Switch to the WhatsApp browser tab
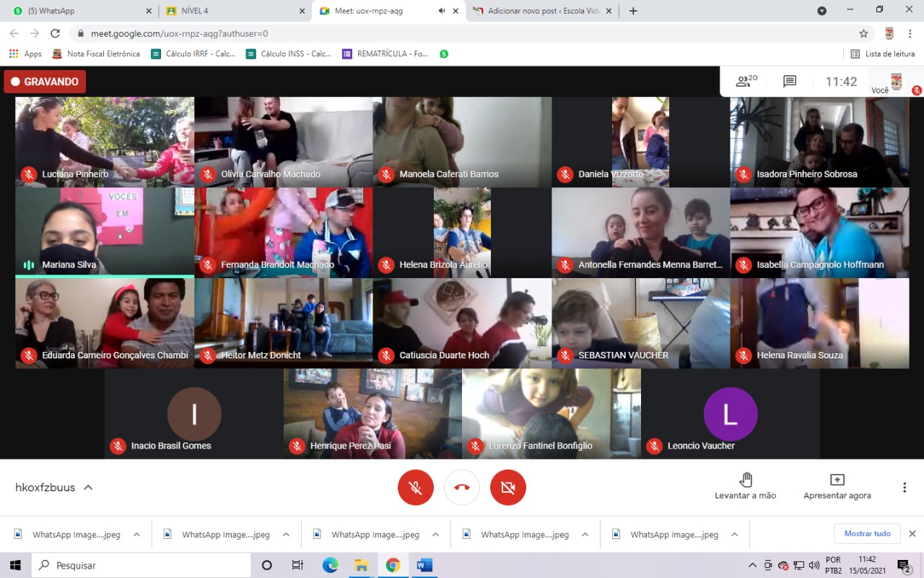The width and height of the screenshot is (924, 578). coord(79,11)
